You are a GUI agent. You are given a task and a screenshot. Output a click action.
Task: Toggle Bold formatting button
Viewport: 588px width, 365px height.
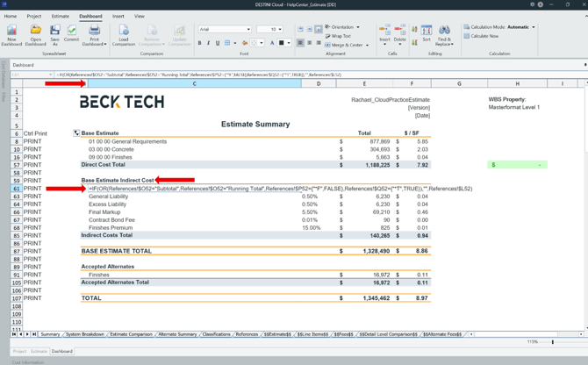[x=199, y=43]
